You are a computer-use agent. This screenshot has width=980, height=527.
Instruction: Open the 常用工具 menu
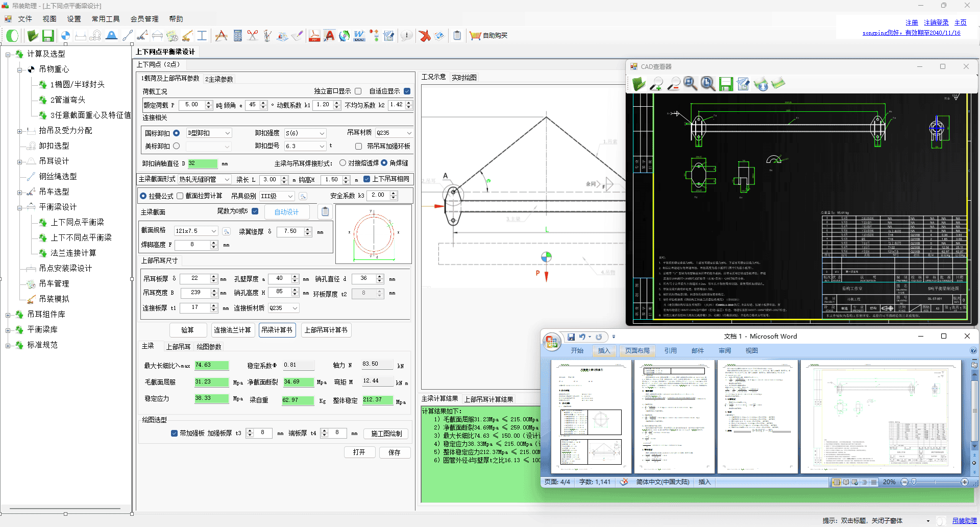[105, 19]
